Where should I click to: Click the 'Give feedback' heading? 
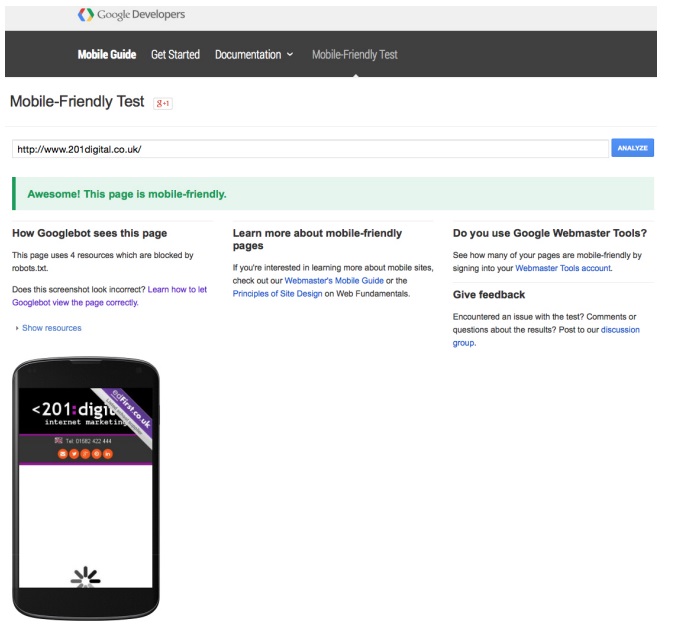coord(489,294)
